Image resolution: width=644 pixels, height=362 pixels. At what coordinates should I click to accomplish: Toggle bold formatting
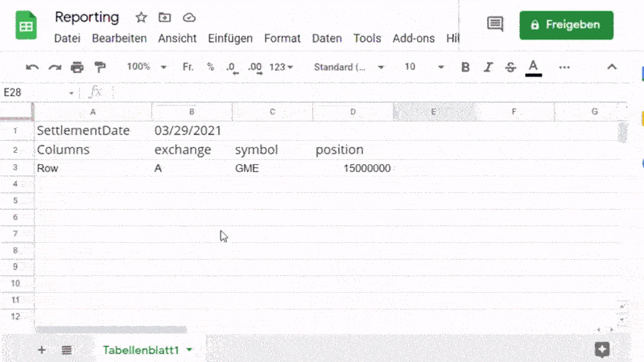[465, 67]
